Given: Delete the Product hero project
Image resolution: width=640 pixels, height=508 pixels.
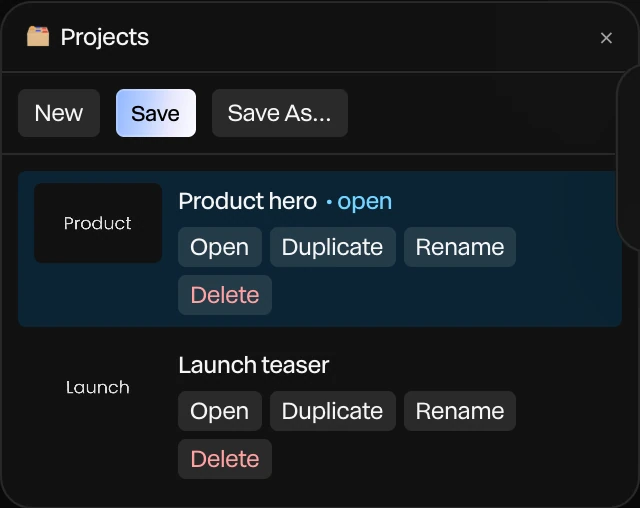Looking at the screenshot, I should tap(225, 295).
